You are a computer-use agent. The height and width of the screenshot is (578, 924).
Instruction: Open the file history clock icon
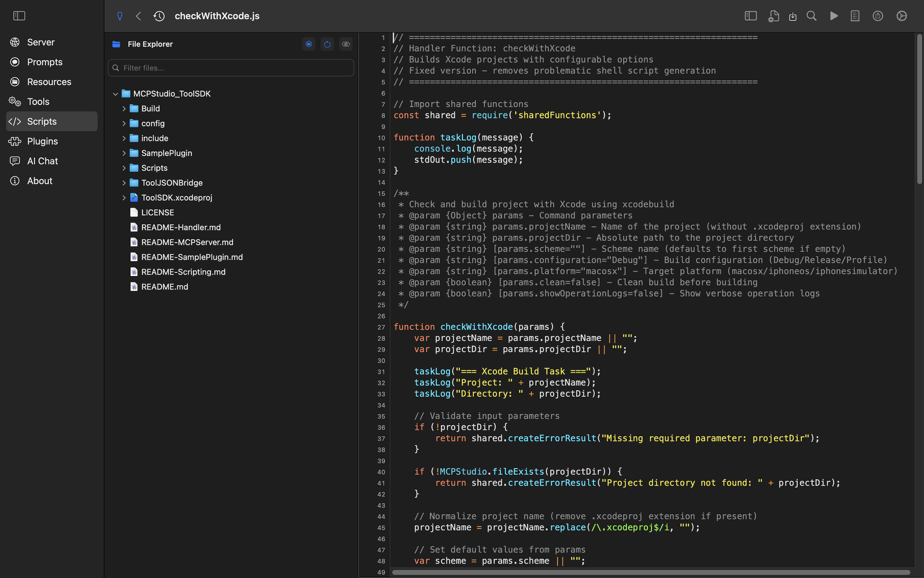pos(159,16)
